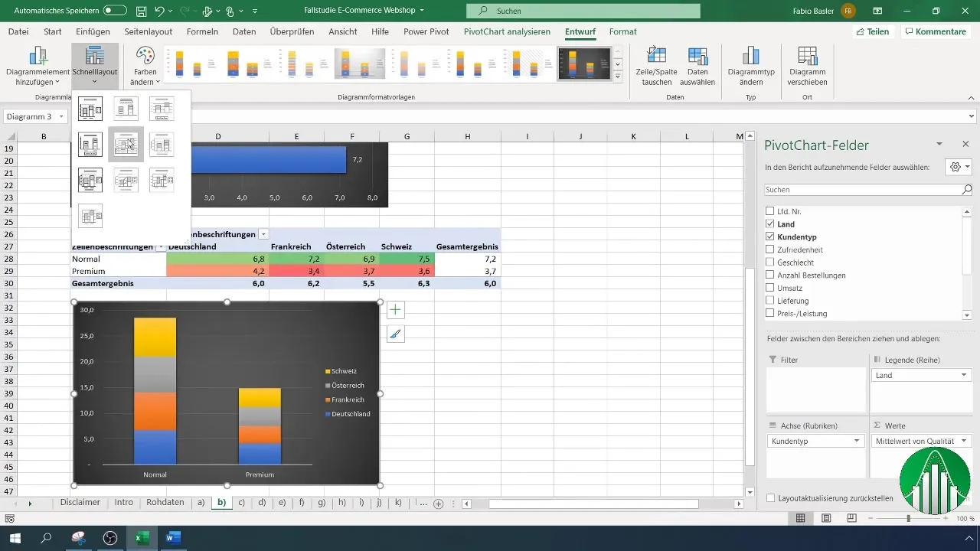Click the Kommentare button

[x=935, y=31]
